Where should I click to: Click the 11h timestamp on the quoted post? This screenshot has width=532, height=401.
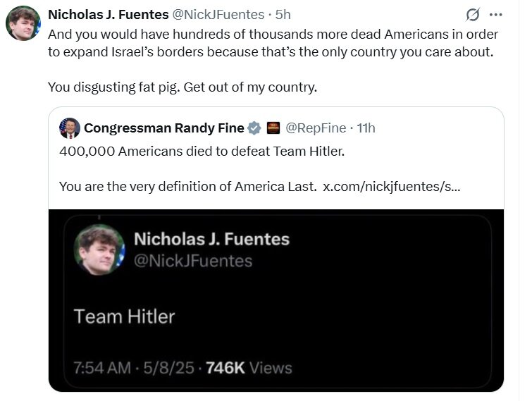tap(366, 128)
